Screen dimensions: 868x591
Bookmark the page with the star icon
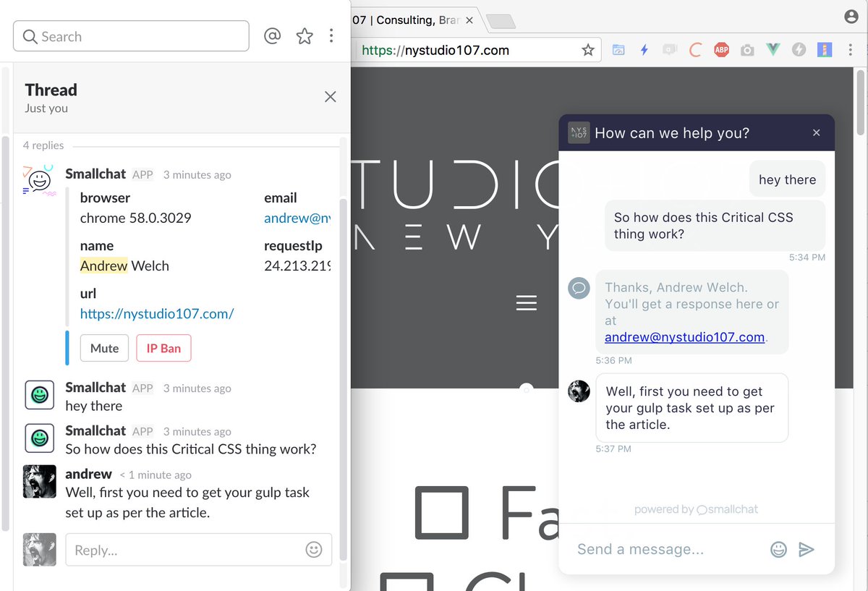point(587,50)
